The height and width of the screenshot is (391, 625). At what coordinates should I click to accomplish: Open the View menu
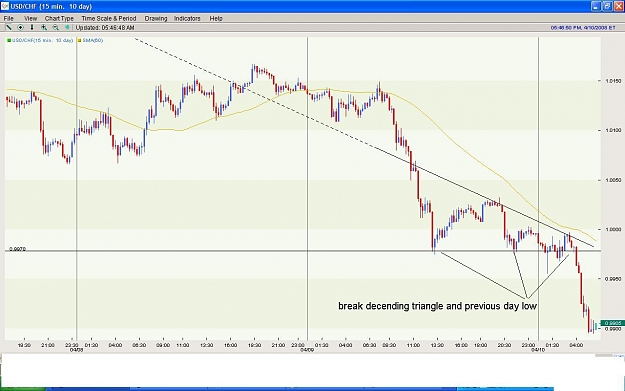pyautogui.click(x=30, y=18)
